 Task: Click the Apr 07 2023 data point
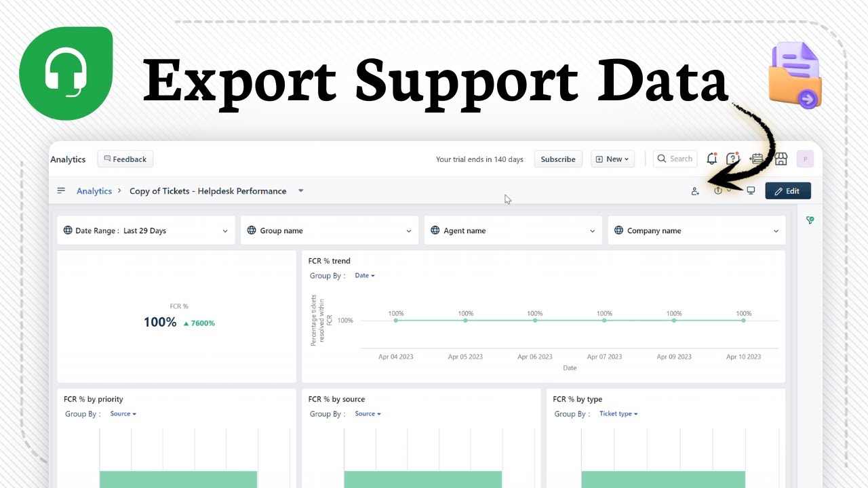pyautogui.click(x=604, y=320)
